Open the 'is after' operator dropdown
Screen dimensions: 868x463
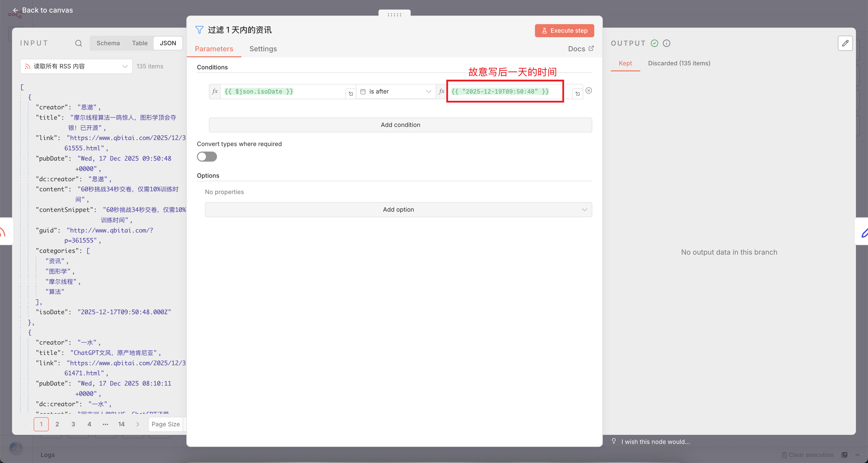(396, 91)
